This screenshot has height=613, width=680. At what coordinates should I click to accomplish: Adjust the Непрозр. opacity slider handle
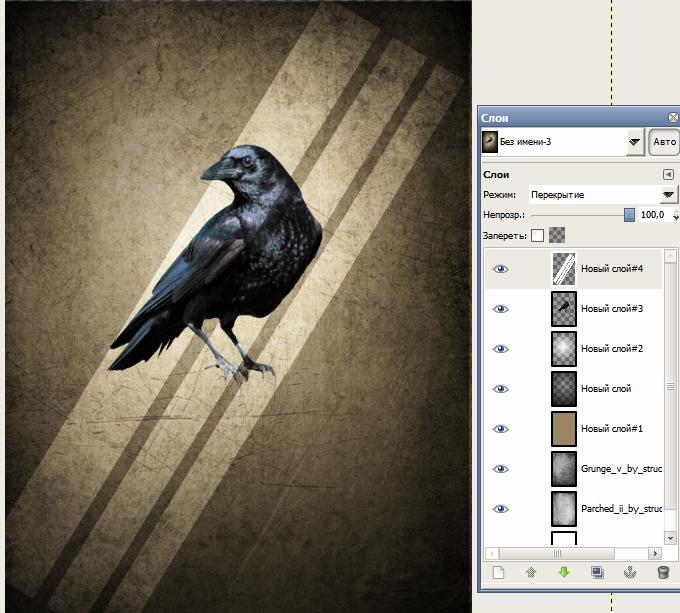[x=629, y=215]
